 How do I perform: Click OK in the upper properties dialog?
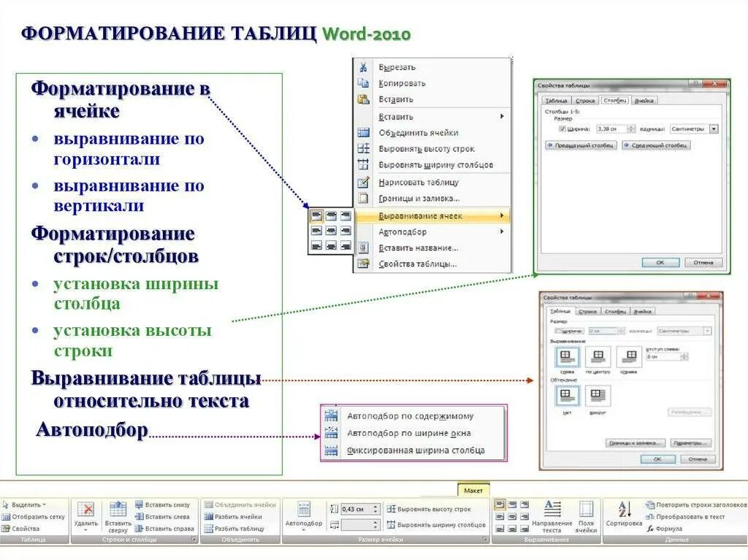point(660,262)
